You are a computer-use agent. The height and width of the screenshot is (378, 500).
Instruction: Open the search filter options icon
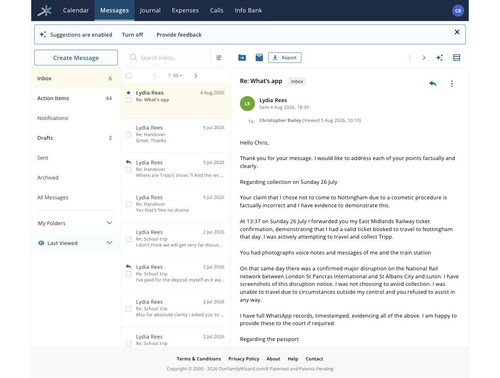tap(219, 58)
